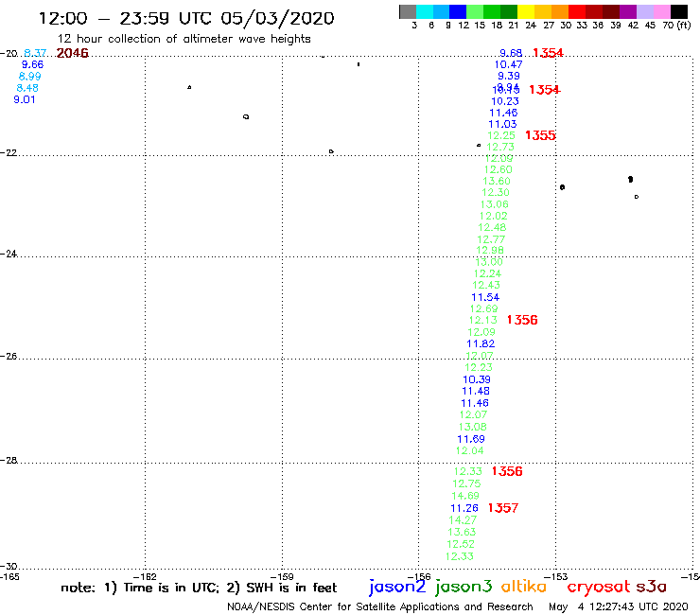Viewport: 700px width, 615px height.
Task: Click the dark red '2046' time label
Action: [72, 53]
